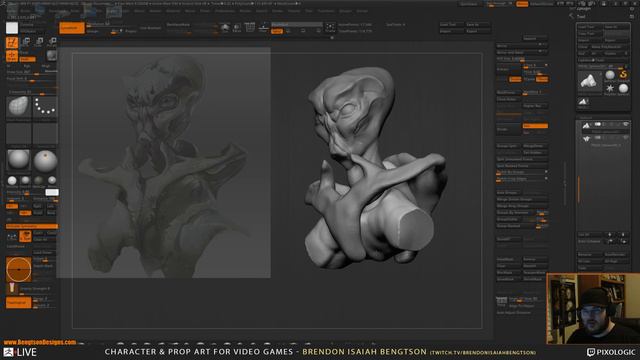
Task: Click Split Masked Points
Action: coord(522,166)
